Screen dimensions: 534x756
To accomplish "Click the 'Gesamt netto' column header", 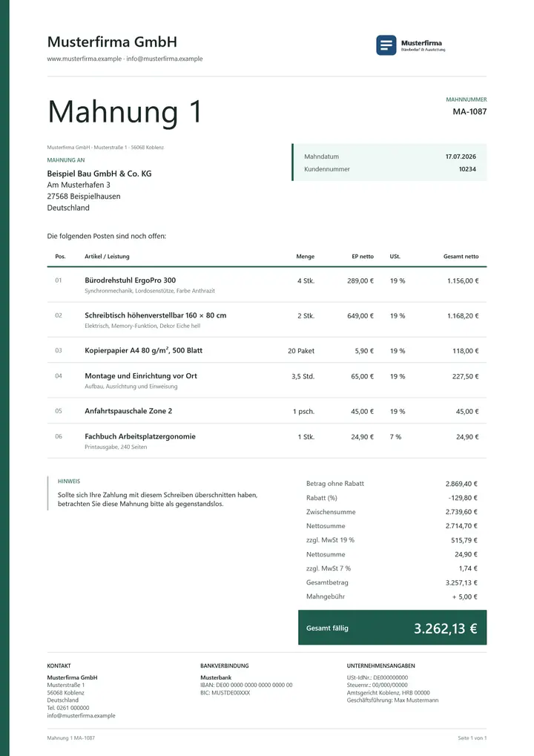I will 461,257.
